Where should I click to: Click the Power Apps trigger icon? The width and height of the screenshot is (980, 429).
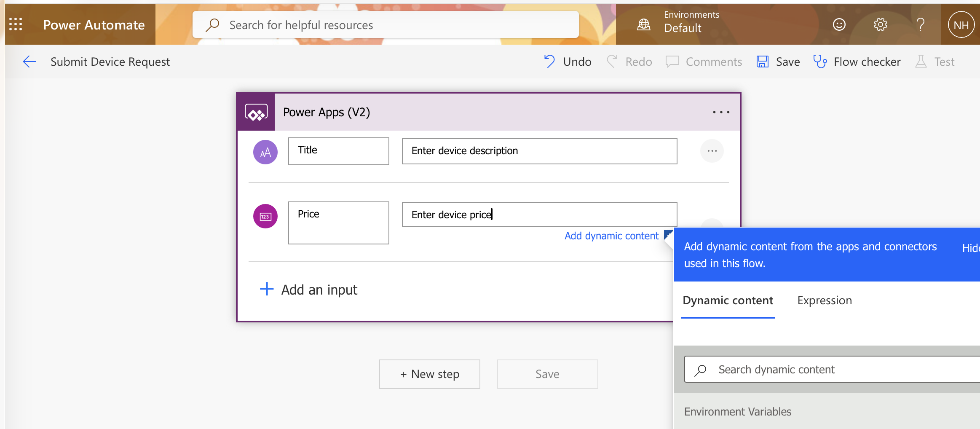point(256,112)
